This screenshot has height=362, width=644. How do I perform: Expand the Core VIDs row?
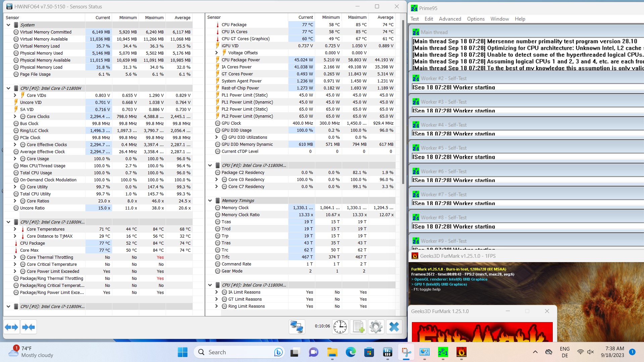click(x=15, y=95)
